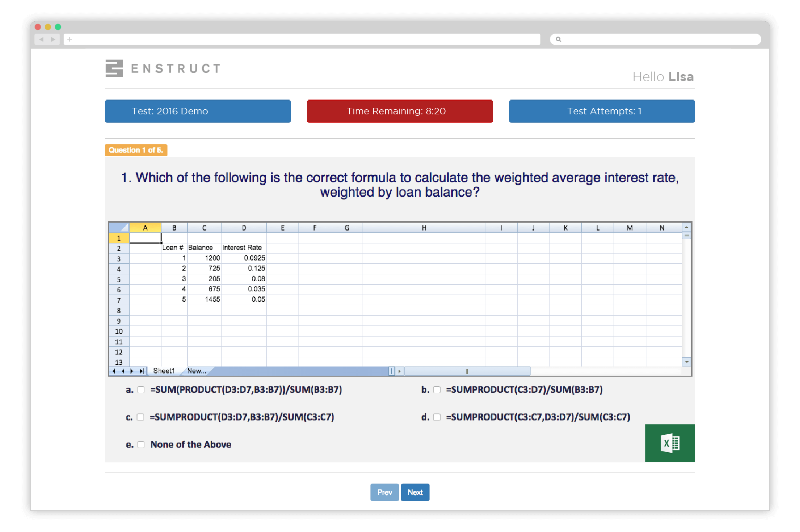Screen dimensions: 800x532
Task: Check answer c SUMPRODUCT(D3:D7,B3:B7) option
Action: pyautogui.click(x=141, y=417)
